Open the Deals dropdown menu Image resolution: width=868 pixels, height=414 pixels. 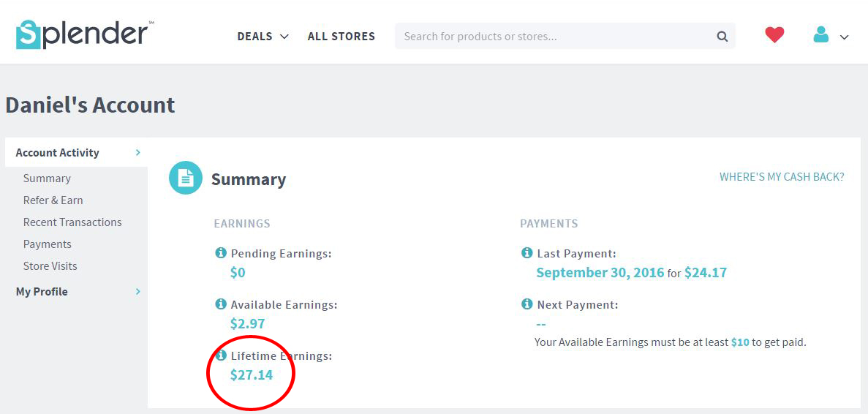click(x=263, y=37)
